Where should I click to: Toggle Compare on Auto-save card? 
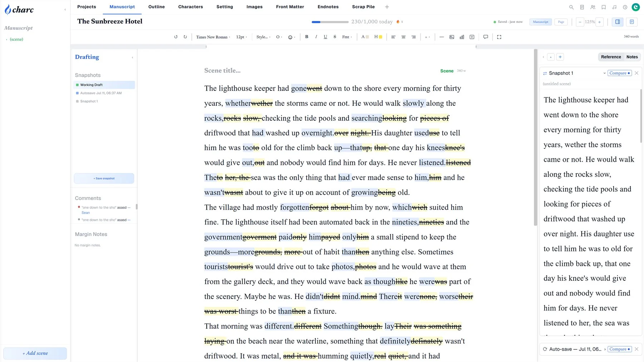click(x=620, y=349)
